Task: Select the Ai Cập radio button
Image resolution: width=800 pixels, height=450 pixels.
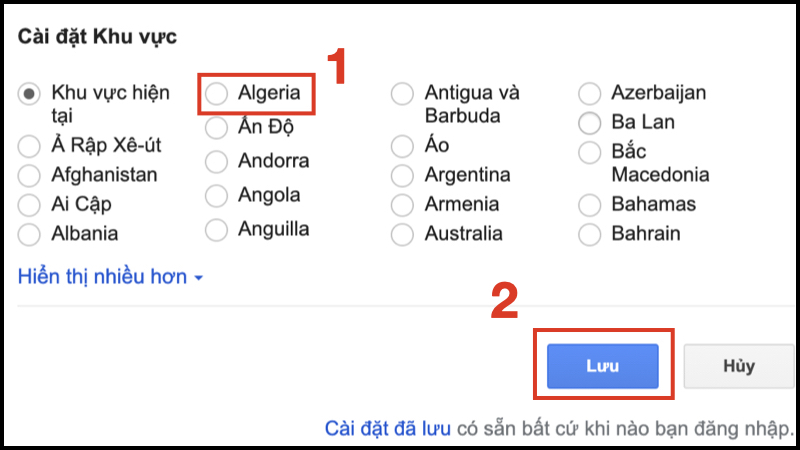Action: pyautogui.click(x=30, y=205)
